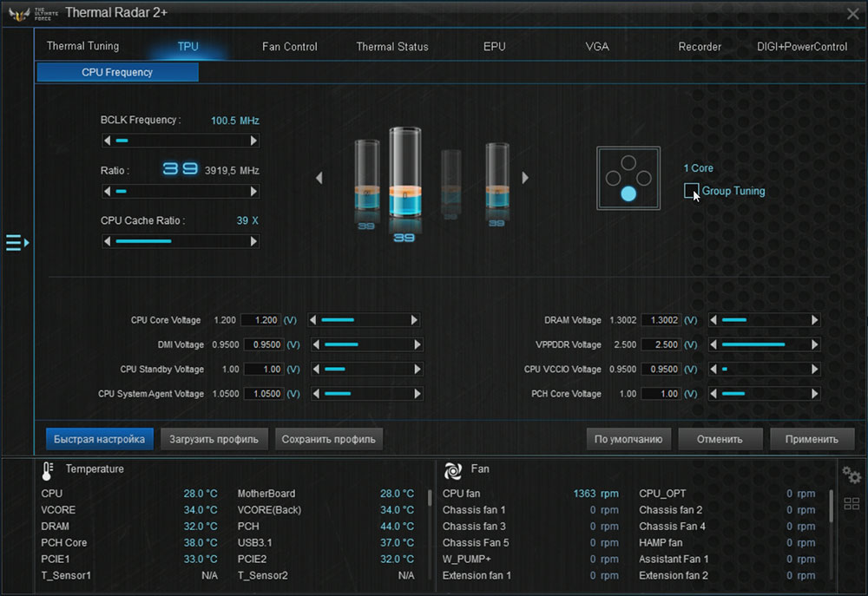Raise DMI Voltage with right arrow
Viewport: 868px width, 596px height.
tap(418, 344)
